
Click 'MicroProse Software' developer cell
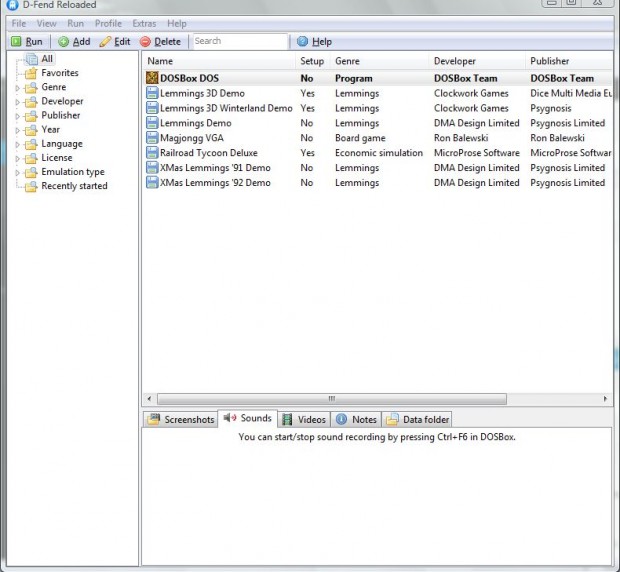[477, 153]
